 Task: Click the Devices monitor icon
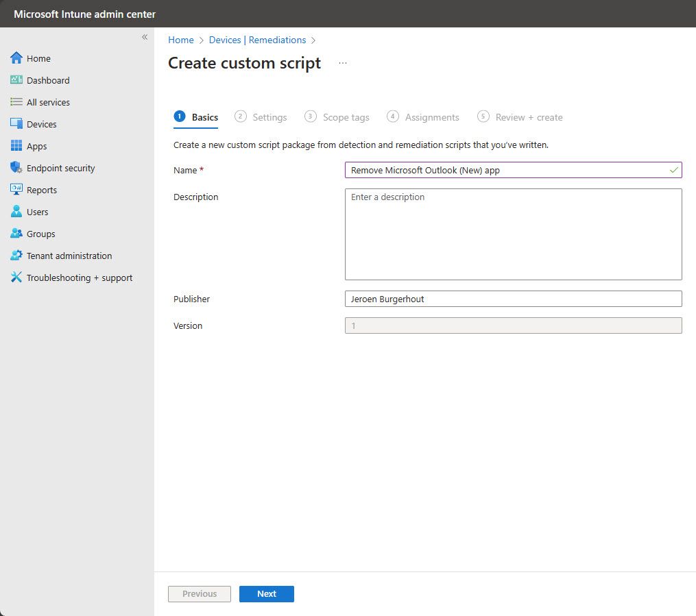click(x=16, y=124)
